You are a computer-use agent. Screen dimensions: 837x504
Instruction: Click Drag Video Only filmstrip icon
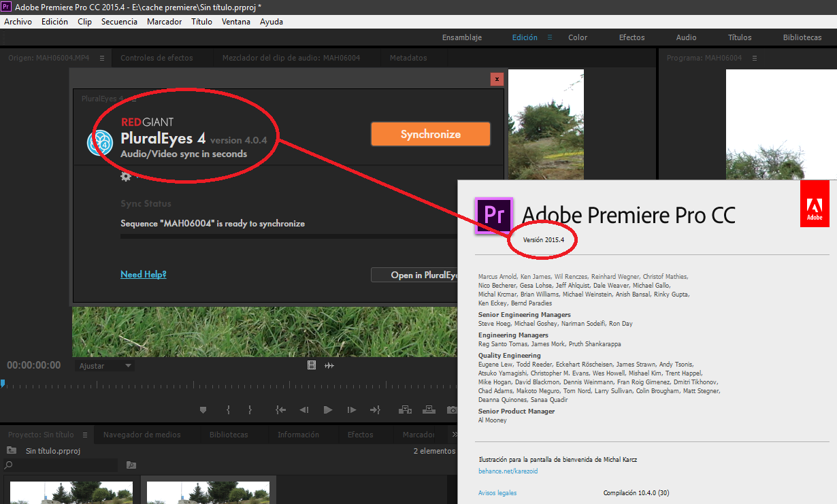point(312,365)
